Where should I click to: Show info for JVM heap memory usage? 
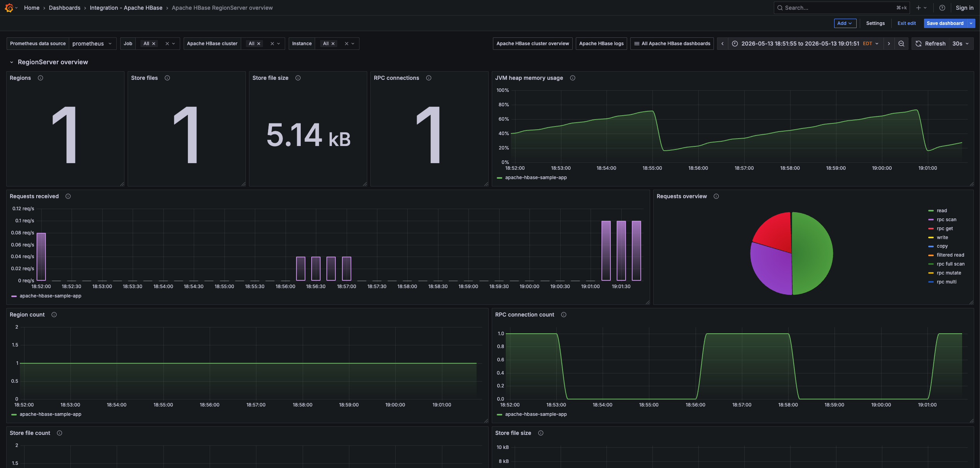[x=573, y=78]
